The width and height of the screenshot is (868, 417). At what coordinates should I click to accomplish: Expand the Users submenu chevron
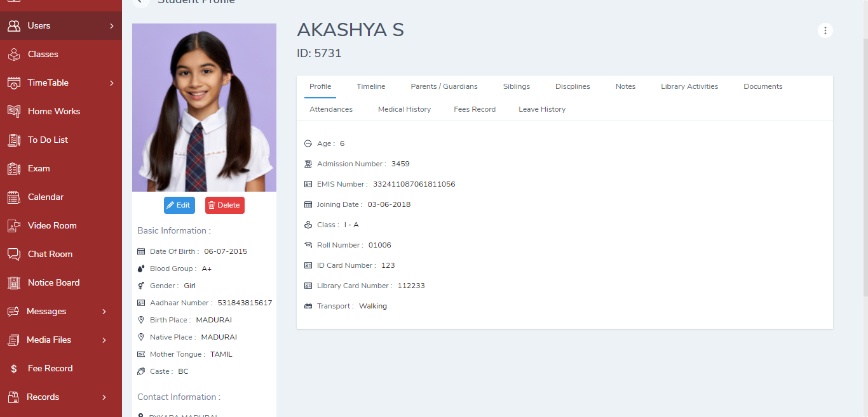(x=112, y=26)
